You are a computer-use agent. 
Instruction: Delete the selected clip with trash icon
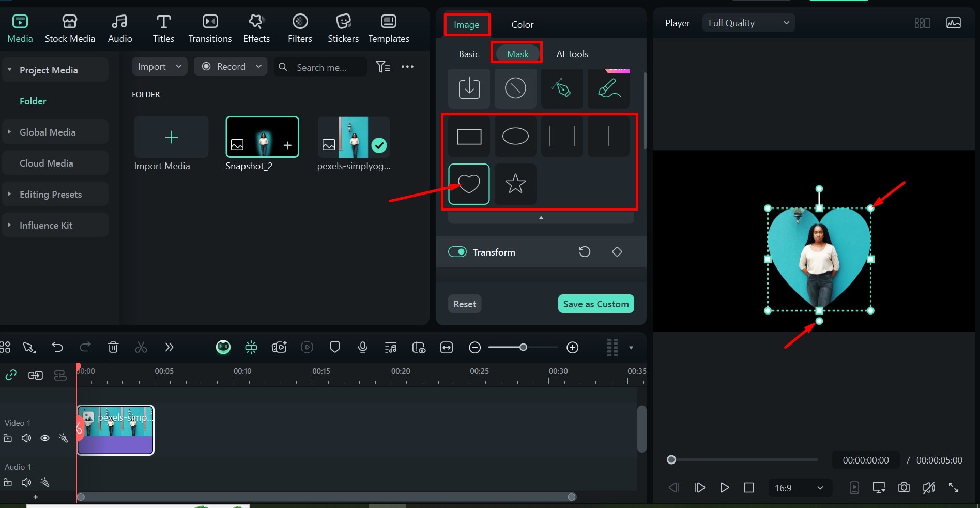point(113,347)
